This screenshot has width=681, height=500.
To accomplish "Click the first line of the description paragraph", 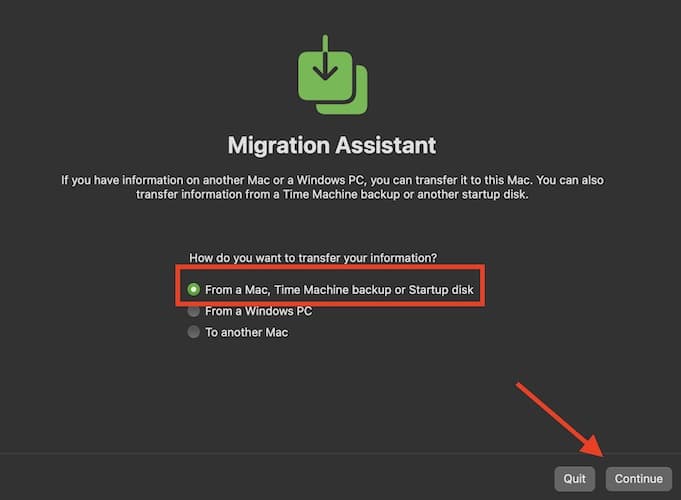I will click(332, 180).
